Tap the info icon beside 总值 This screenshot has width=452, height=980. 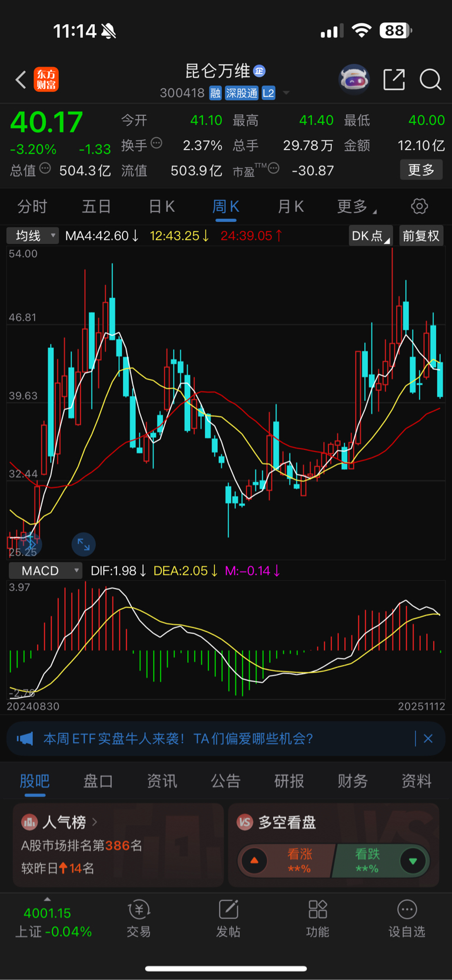pos(45,169)
